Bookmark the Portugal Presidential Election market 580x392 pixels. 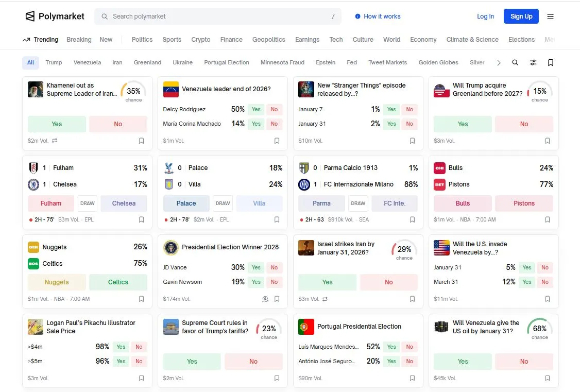point(412,378)
